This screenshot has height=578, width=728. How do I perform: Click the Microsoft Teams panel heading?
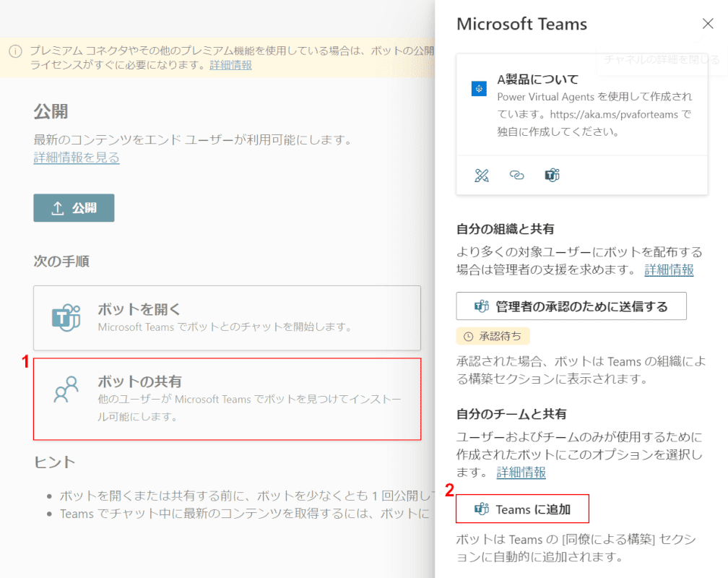(x=522, y=24)
